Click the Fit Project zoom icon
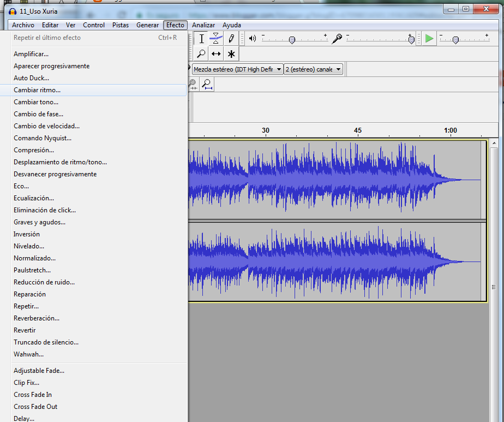504x422 pixels. (207, 84)
